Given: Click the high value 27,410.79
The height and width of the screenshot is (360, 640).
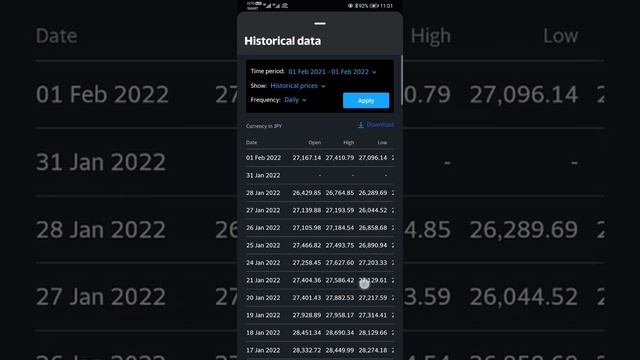Looking at the screenshot, I should pyautogui.click(x=340, y=158).
